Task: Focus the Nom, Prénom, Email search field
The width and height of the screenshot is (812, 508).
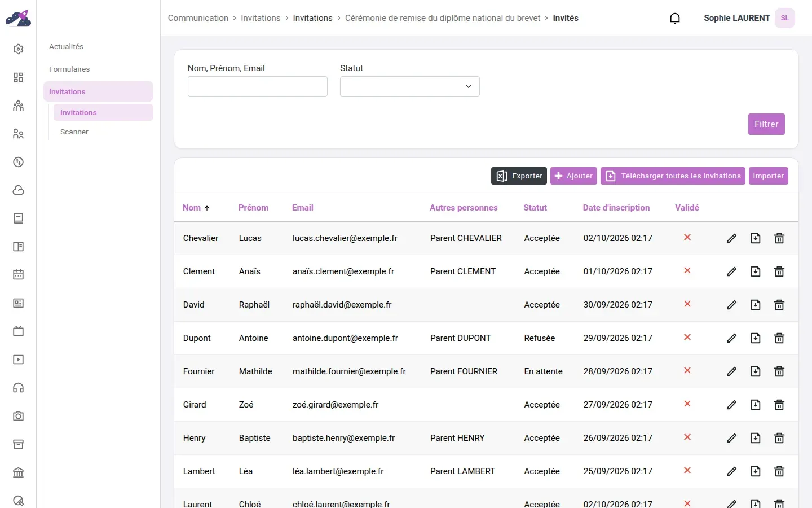Action: (x=258, y=86)
